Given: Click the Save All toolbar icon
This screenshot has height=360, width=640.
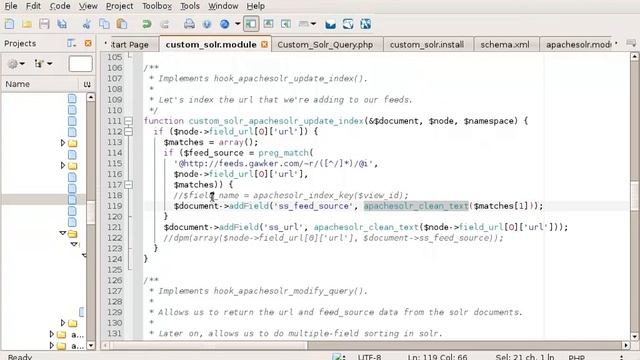Looking at the screenshot, I should [x=62, y=24].
